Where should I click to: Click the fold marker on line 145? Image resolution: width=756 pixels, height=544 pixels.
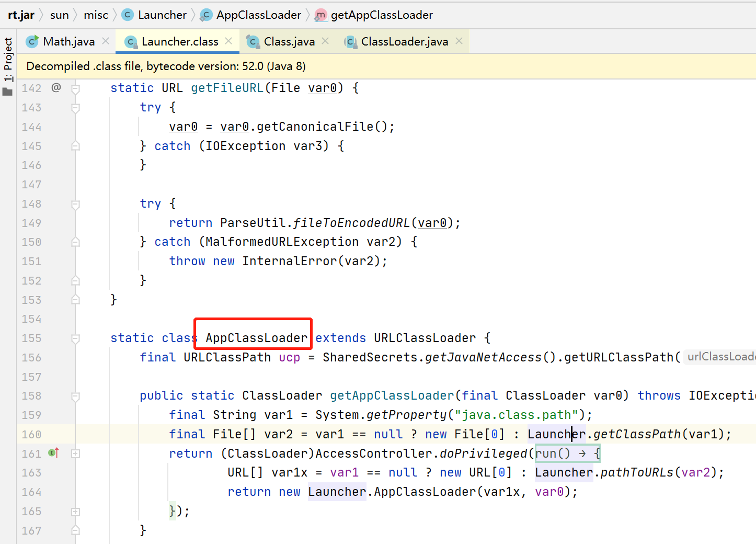pyautogui.click(x=75, y=146)
